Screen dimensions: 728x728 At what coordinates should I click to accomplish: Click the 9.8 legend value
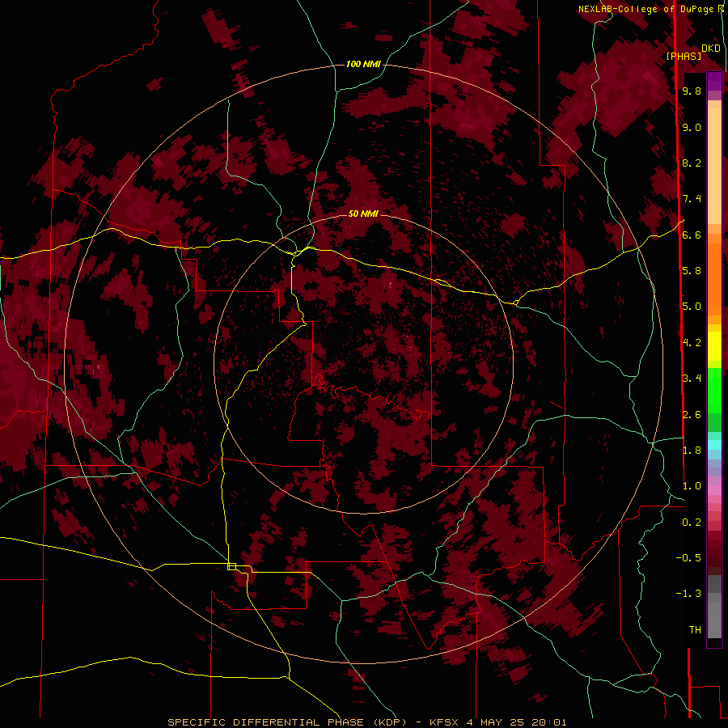[692, 91]
